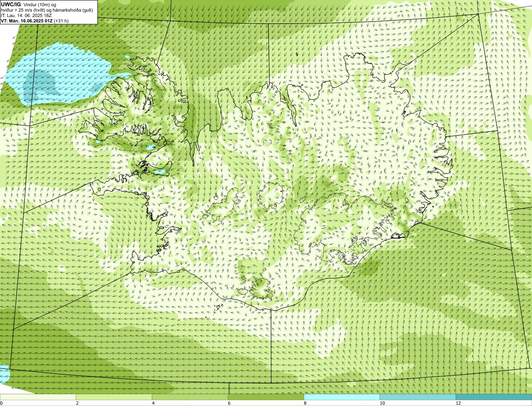Click the 6–8 m/s dark green scale segment
532x406 pixels.
(x=266, y=397)
